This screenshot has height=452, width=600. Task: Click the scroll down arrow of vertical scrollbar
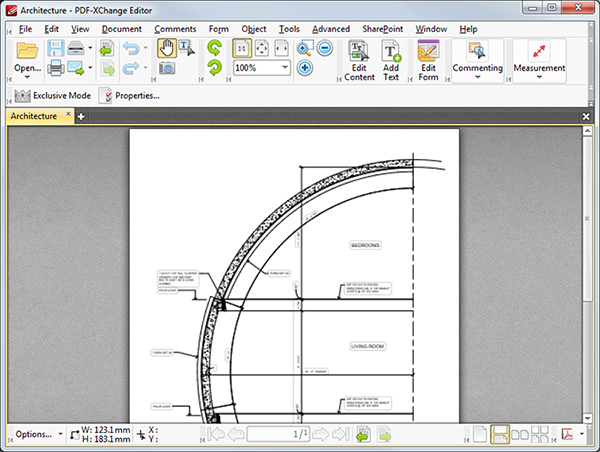pyautogui.click(x=587, y=418)
